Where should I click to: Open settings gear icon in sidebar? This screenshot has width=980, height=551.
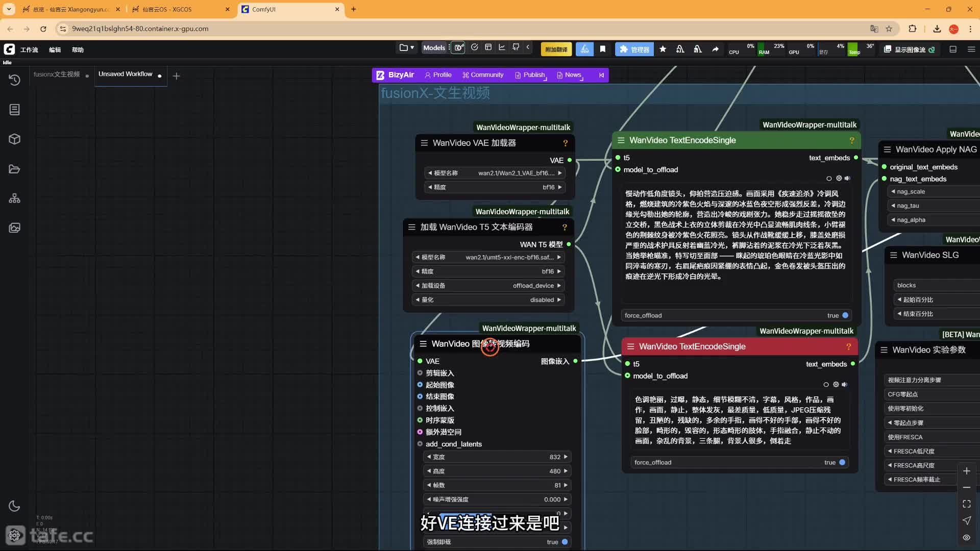[14, 535]
